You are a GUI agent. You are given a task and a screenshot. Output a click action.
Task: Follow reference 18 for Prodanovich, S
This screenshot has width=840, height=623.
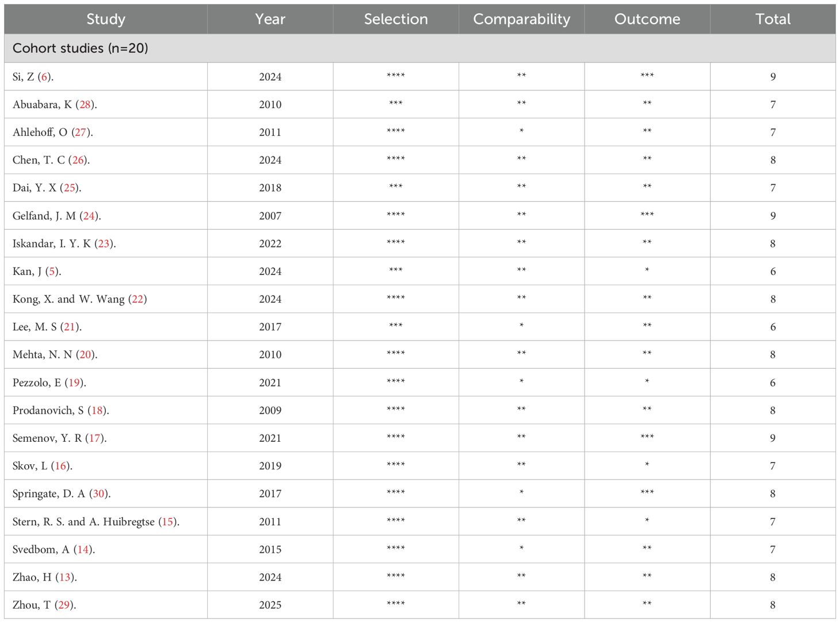pos(97,410)
